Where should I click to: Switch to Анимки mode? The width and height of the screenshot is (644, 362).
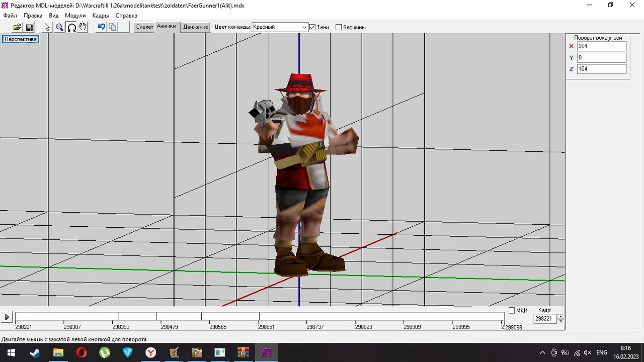[166, 27]
